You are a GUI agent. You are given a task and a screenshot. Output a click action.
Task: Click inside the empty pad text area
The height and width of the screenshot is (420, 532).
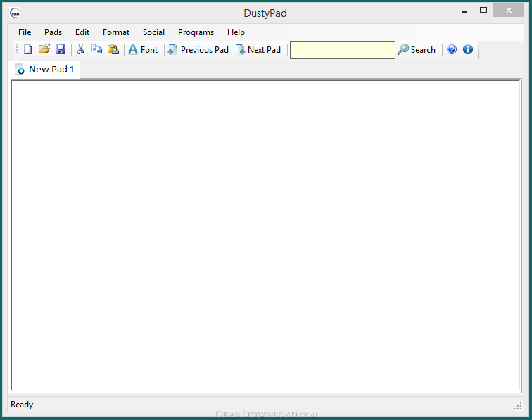click(266, 235)
